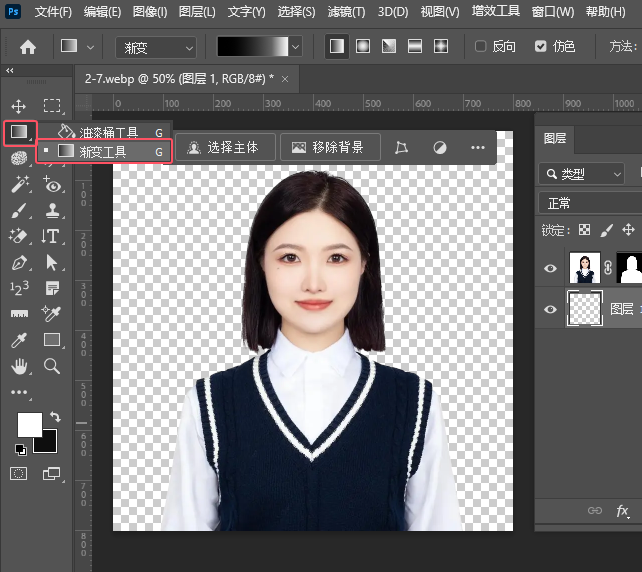Select the Rectangular Marquee tool
This screenshot has height=572, width=642.
tap(52, 106)
